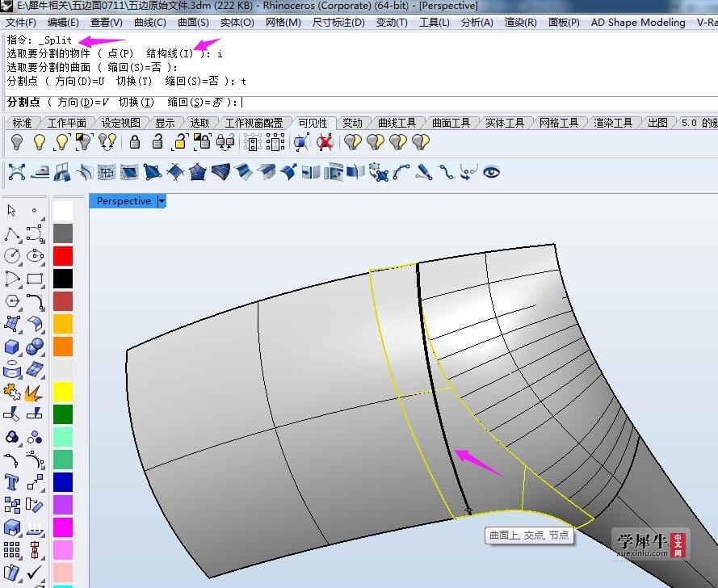Select the fillet curves tool
718x588 pixels.
(x=35, y=301)
